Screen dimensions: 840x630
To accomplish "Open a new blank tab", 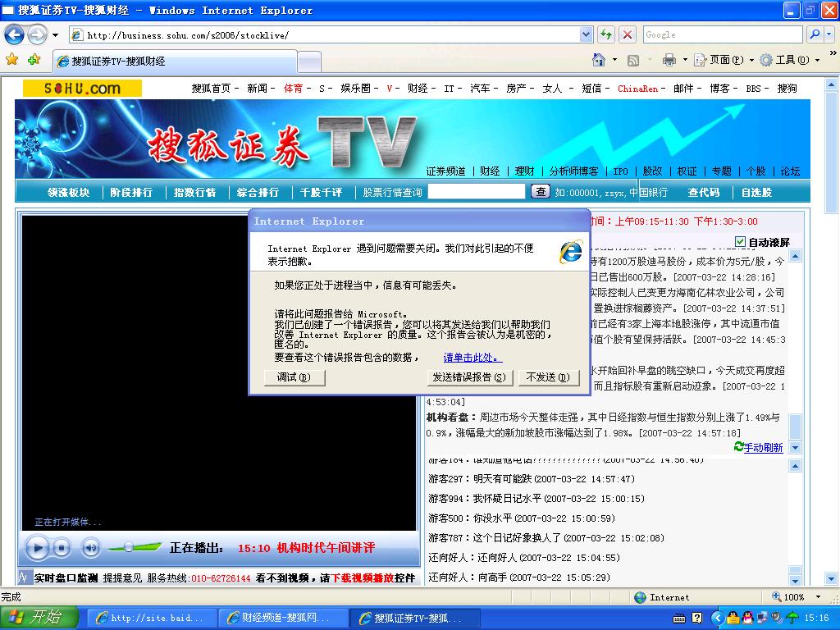I will [309, 62].
